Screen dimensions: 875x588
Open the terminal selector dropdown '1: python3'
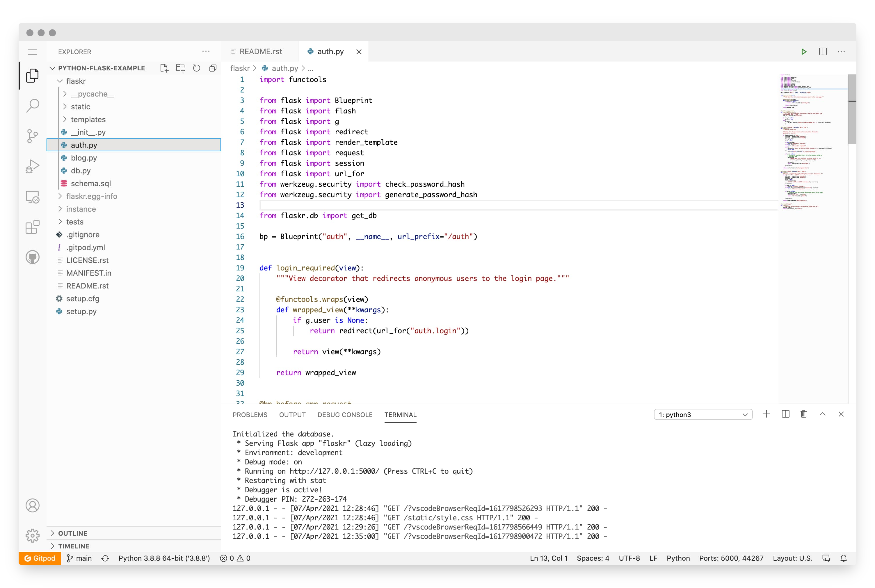coord(703,414)
